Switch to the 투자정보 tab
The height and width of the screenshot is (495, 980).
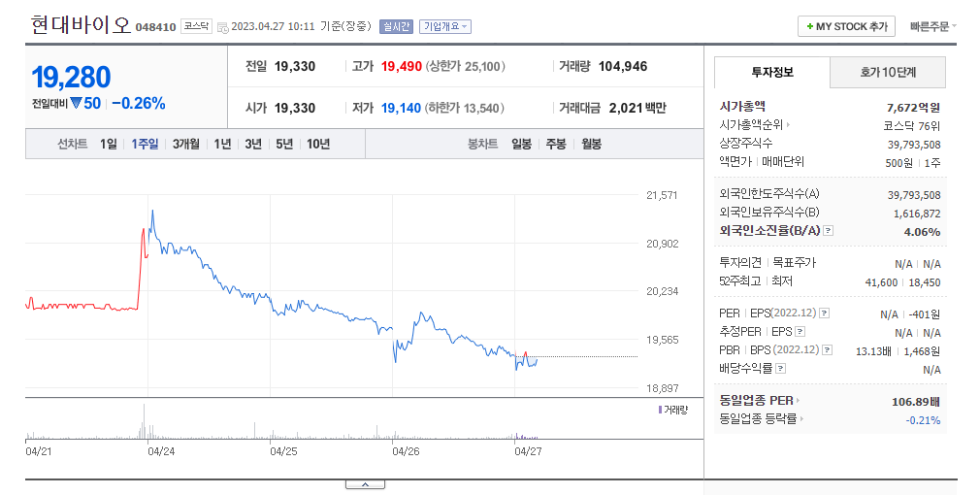point(772,72)
